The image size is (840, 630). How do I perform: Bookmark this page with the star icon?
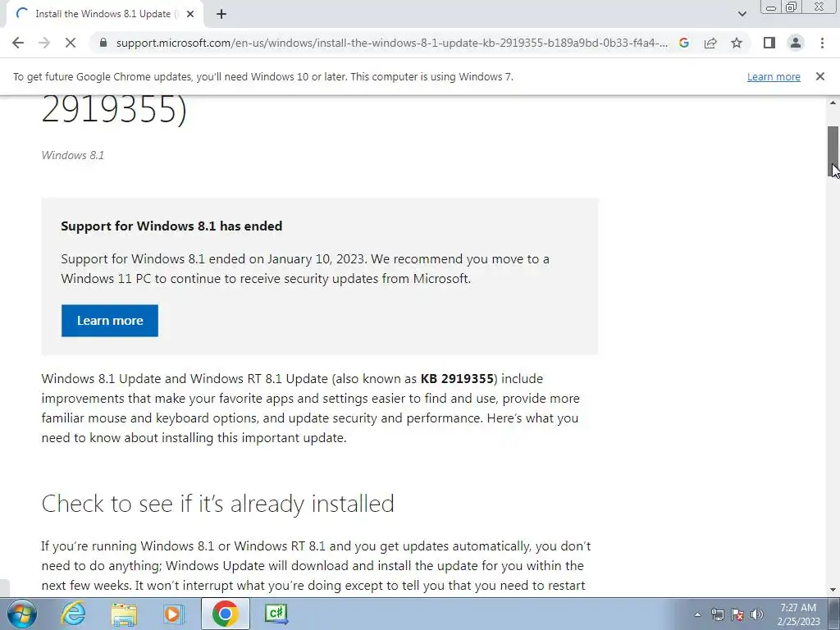(x=737, y=43)
